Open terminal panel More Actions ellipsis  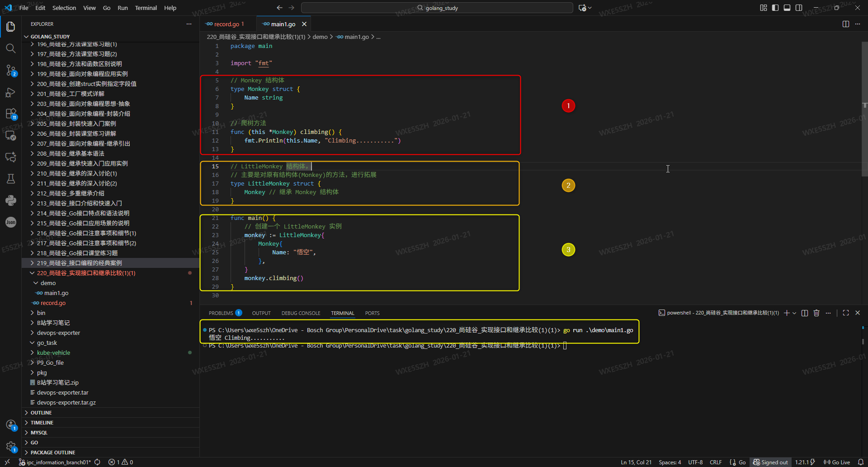pyautogui.click(x=828, y=313)
